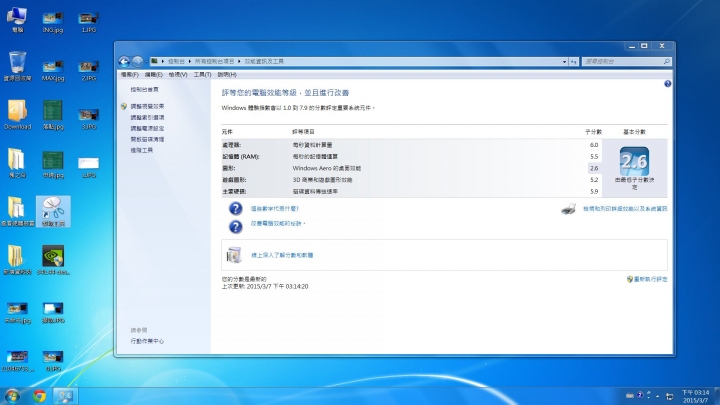Click 調整電源設定 sidebar link
The image size is (720, 405).
coord(147,128)
